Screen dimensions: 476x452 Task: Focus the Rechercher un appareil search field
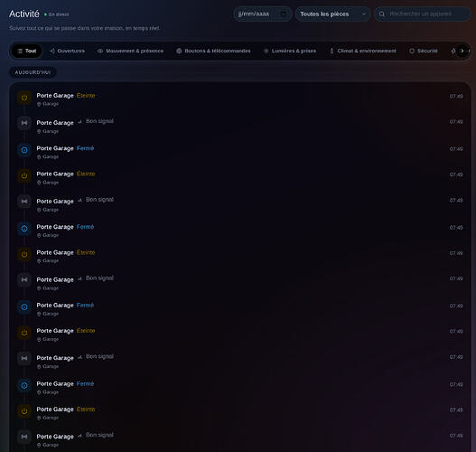(423, 14)
